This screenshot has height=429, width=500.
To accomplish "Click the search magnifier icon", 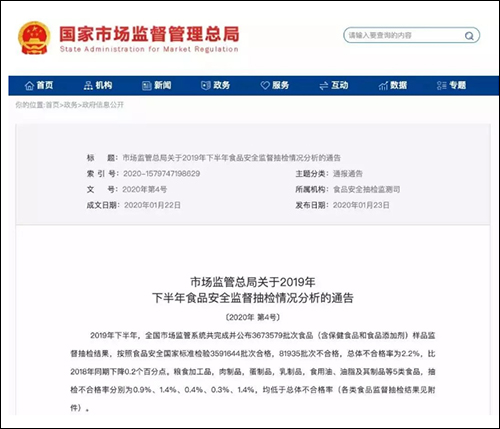I will pyautogui.click(x=469, y=36).
